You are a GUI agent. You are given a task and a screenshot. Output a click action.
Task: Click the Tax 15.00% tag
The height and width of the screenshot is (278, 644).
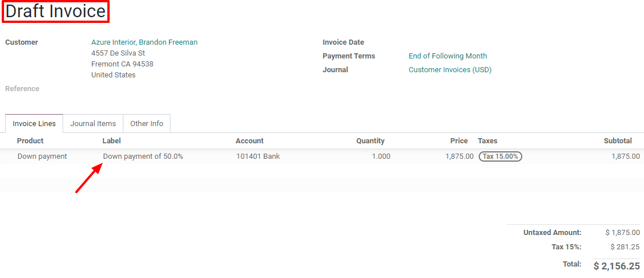[500, 156]
